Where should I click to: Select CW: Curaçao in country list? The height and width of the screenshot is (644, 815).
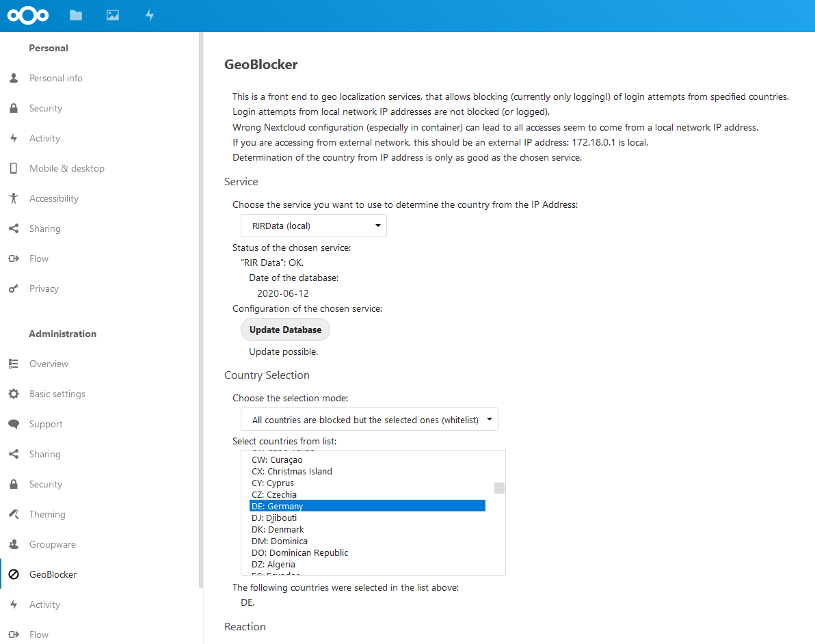tap(367, 460)
